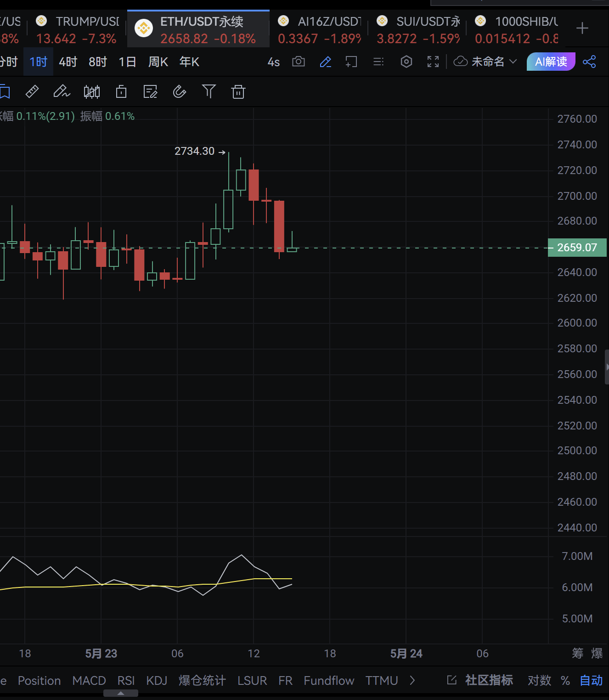The height and width of the screenshot is (700, 609).
Task: Select the ruler measure tool
Action: coord(32,91)
